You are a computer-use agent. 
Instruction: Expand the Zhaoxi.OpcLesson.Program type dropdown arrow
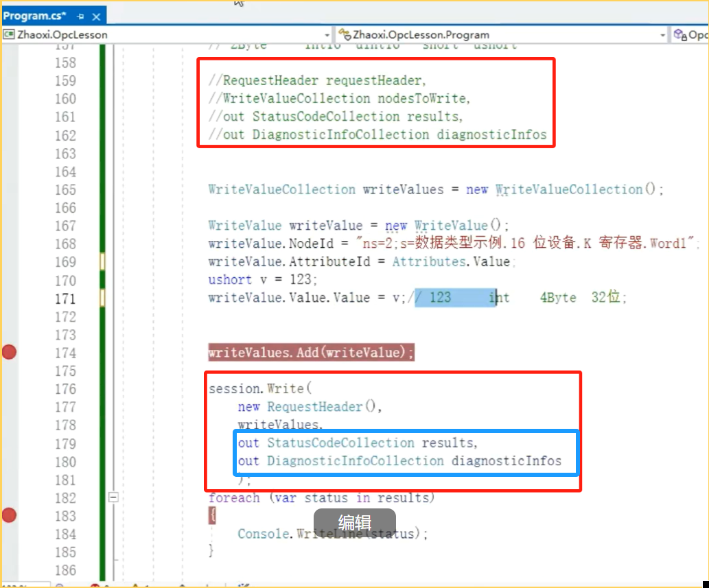(x=662, y=34)
